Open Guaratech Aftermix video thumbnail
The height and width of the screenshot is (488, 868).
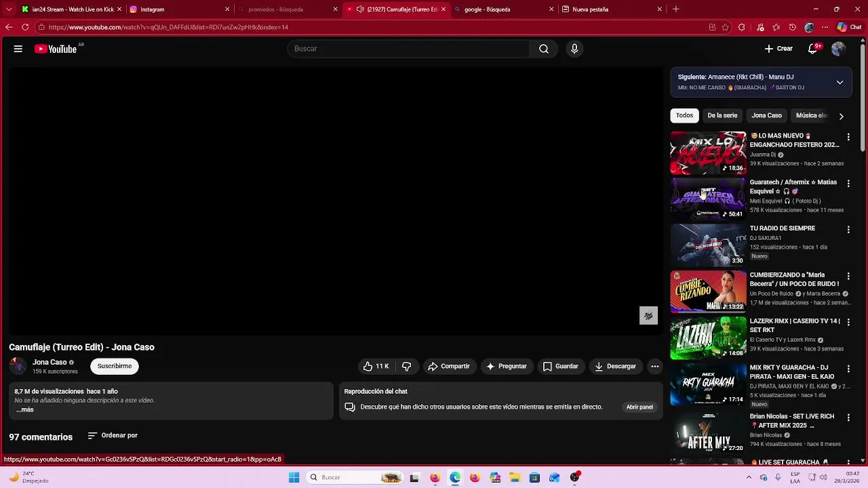(x=708, y=199)
